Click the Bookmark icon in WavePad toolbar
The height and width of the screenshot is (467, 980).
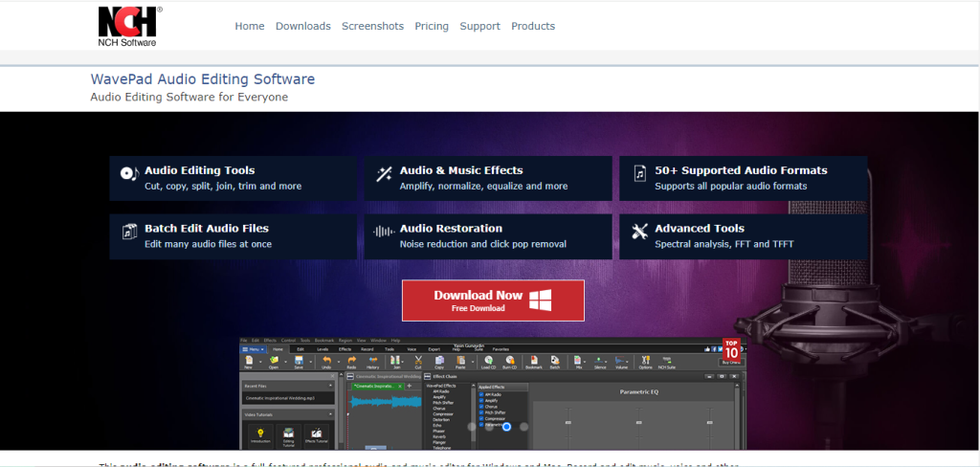[534, 360]
